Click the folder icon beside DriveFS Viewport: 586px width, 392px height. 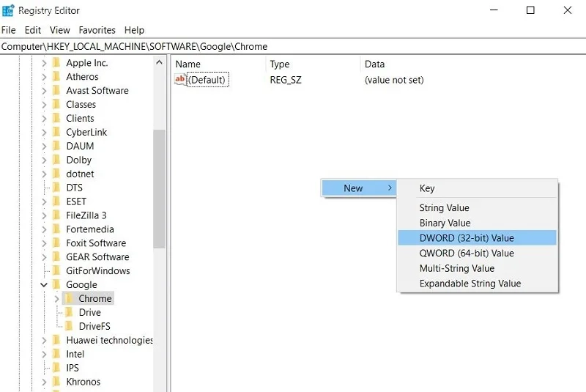point(69,326)
